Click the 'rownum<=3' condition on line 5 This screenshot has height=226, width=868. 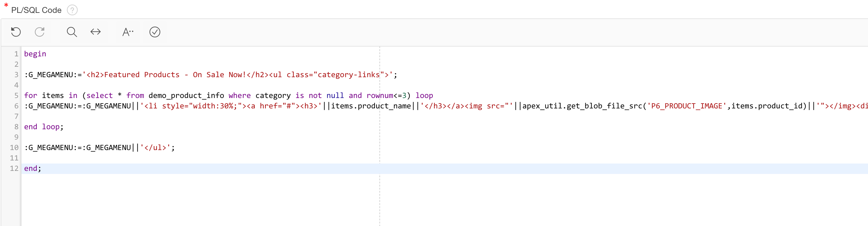(x=386, y=96)
